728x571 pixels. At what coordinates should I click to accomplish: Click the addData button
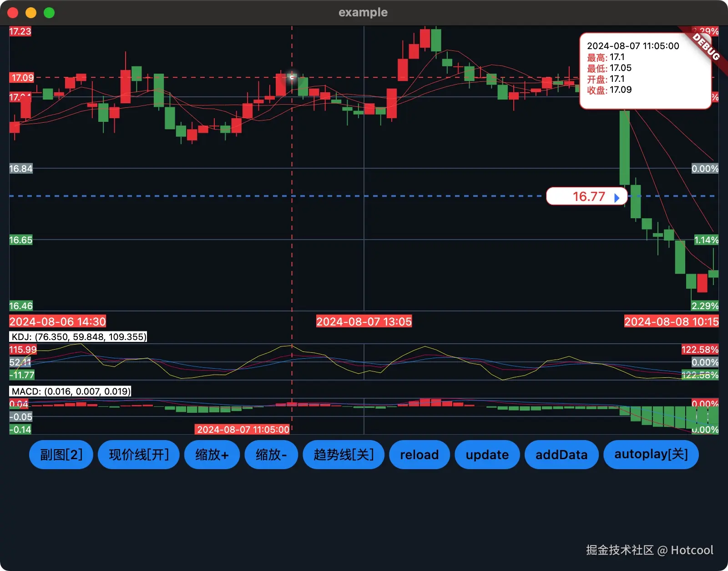[x=561, y=454]
